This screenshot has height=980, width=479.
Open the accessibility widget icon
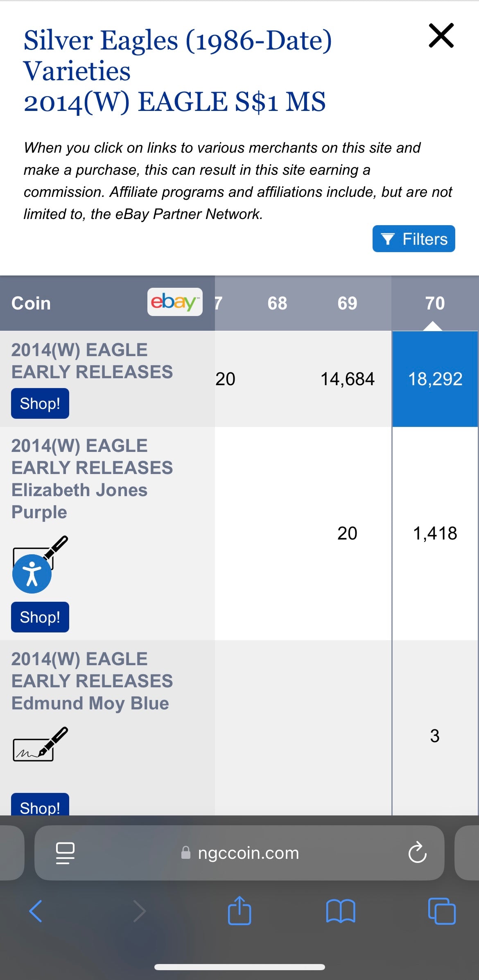(32, 574)
